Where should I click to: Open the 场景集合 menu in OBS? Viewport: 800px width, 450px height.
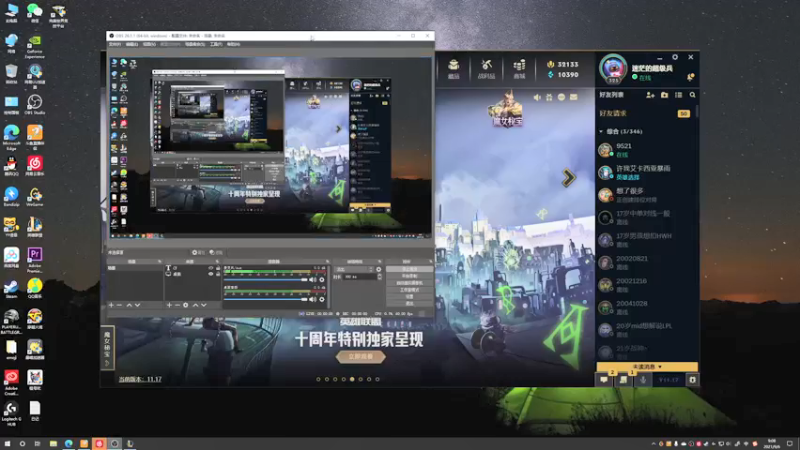(194, 44)
